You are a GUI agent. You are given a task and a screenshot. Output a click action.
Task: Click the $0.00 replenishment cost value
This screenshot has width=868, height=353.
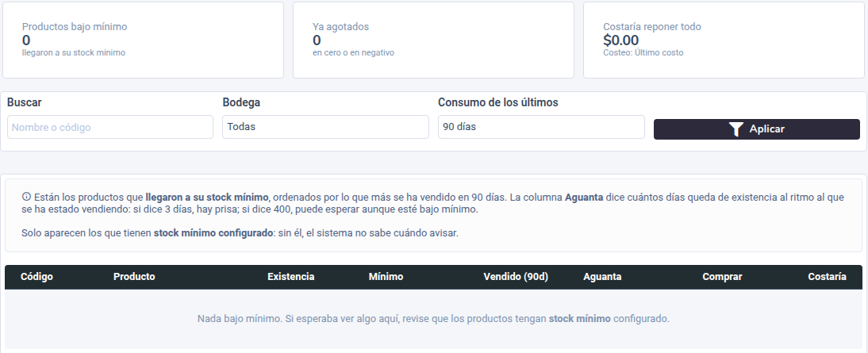(620, 40)
